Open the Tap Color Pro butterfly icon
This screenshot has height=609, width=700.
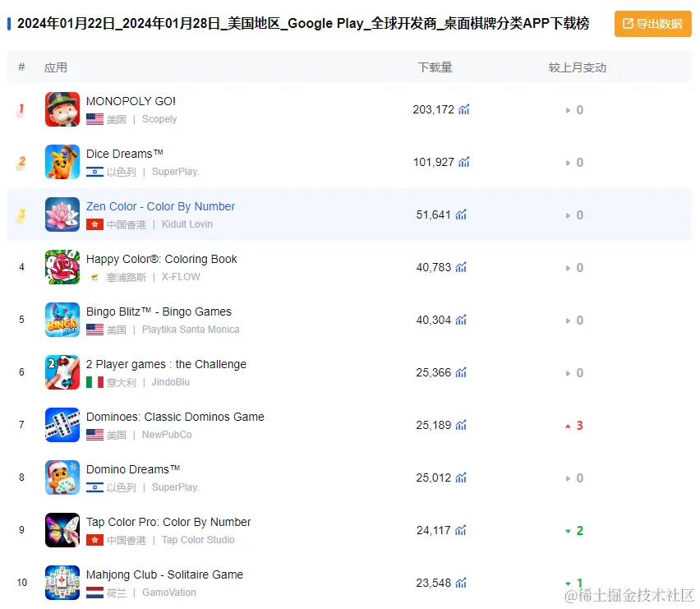click(x=62, y=530)
